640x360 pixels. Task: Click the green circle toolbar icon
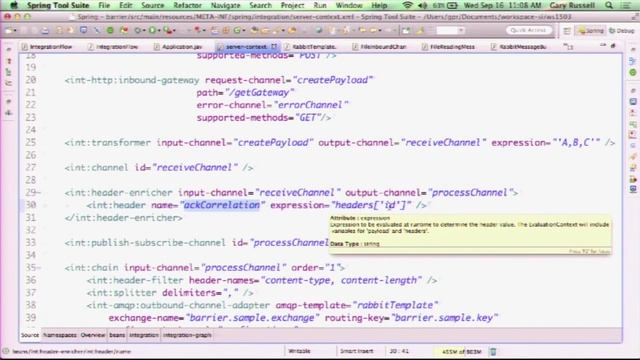(x=110, y=31)
